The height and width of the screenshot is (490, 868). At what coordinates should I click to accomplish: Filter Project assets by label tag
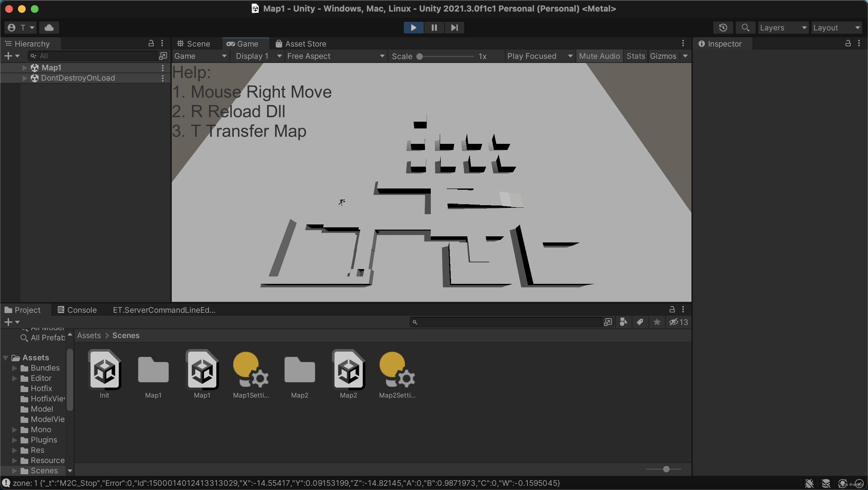click(x=640, y=322)
